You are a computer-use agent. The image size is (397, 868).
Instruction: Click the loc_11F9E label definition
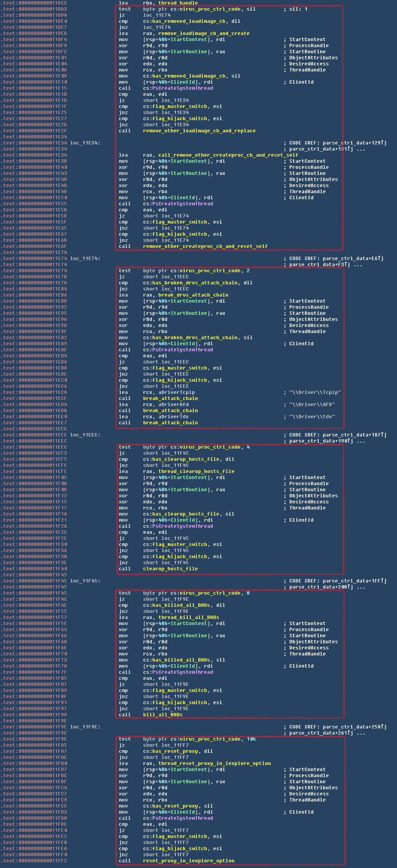(x=85, y=727)
